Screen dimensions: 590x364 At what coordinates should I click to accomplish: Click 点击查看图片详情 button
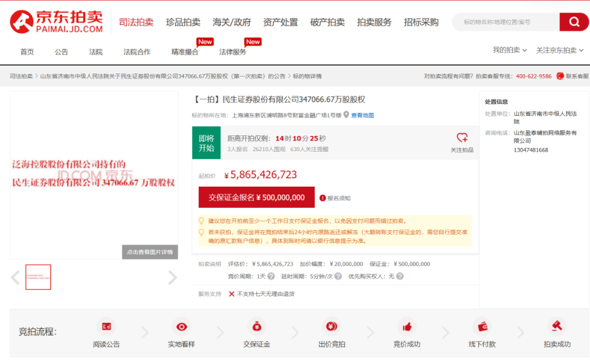pyautogui.click(x=150, y=252)
